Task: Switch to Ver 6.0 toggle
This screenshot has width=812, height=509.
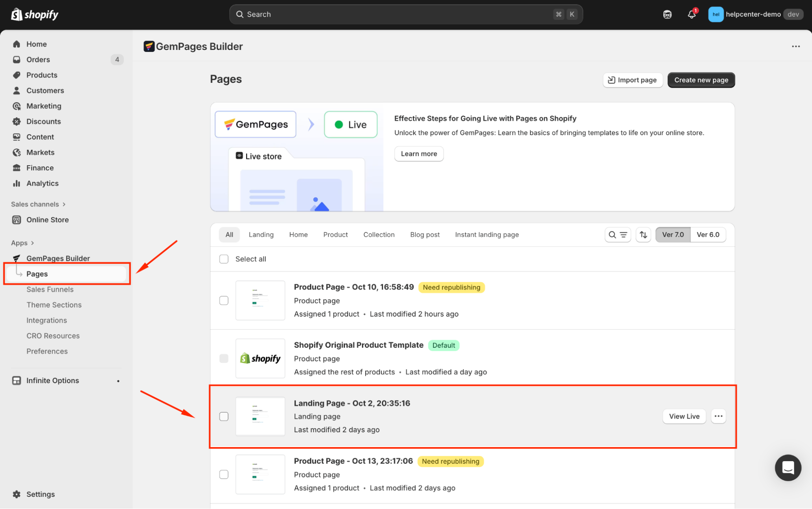Action: [708, 235]
